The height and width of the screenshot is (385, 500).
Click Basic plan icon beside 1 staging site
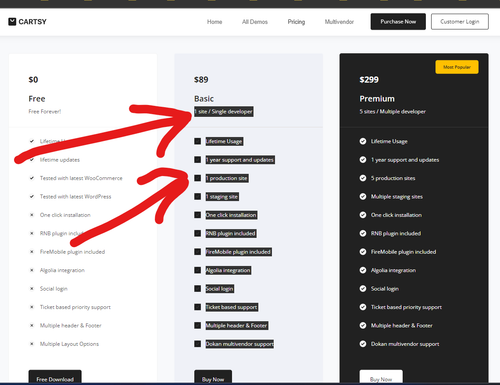[198, 197]
